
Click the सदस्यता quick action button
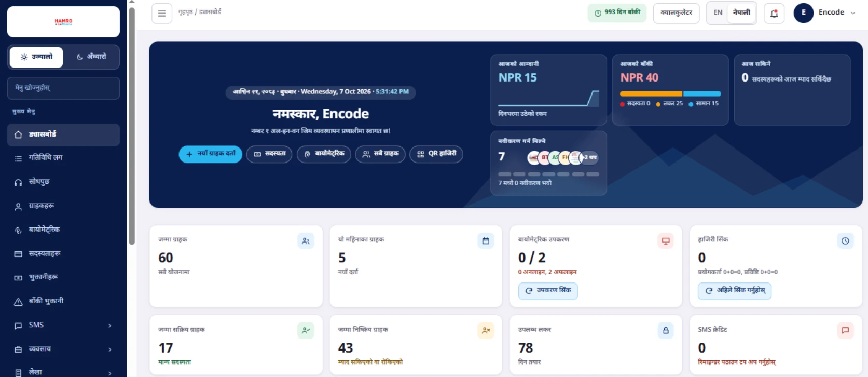[269, 154]
